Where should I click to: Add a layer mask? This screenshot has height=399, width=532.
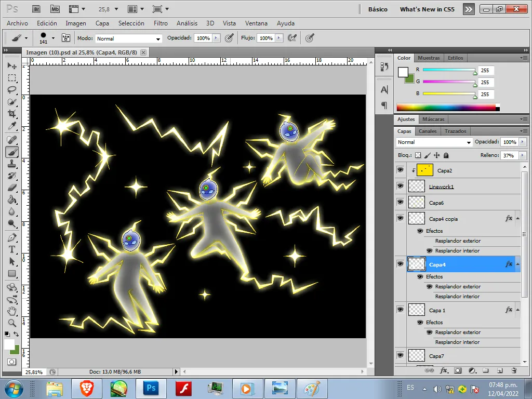click(x=458, y=370)
